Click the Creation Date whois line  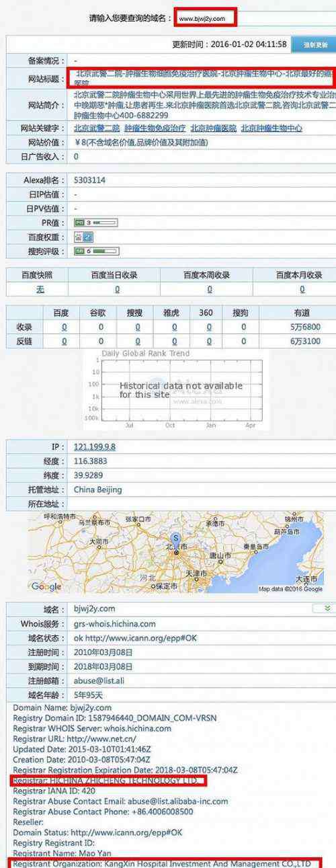[x=83, y=759]
